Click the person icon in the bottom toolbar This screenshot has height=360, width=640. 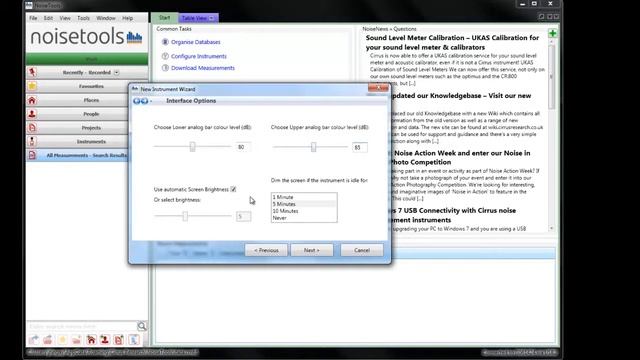click(x=105, y=340)
